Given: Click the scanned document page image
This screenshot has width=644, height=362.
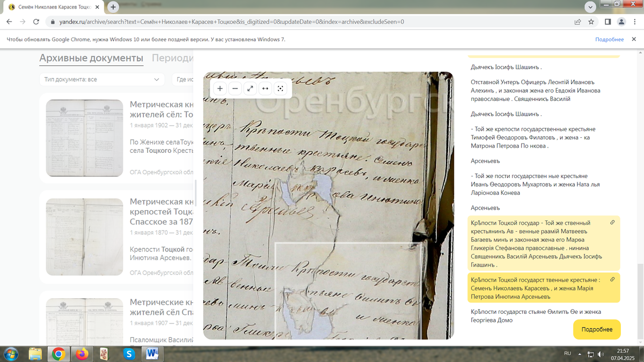Looking at the screenshot, I should (x=328, y=205).
